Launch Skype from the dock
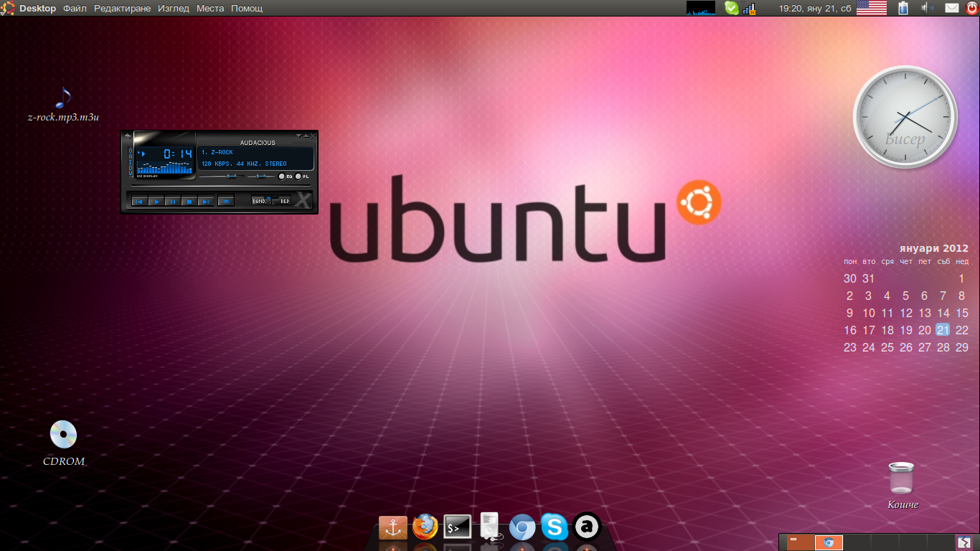This screenshot has width=980, height=551. [x=555, y=527]
